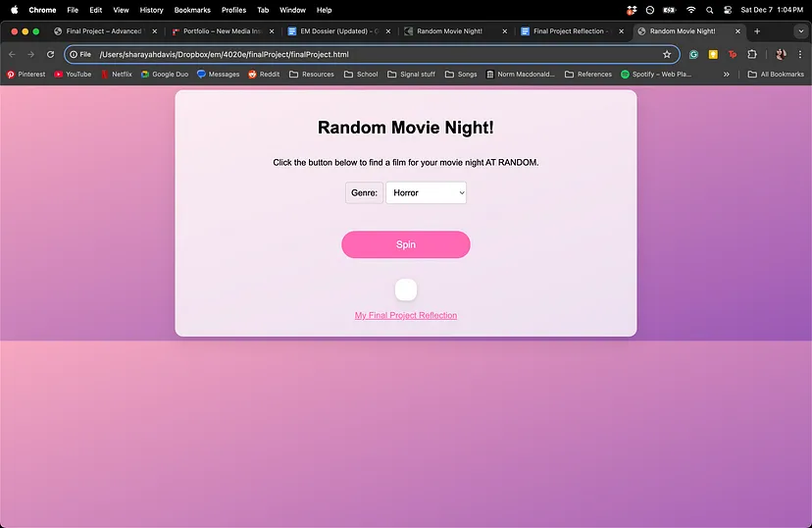The width and height of the screenshot is (812, 528).
Task: Switch to the Final Project Reflection tab
Action: coord(569,31)
